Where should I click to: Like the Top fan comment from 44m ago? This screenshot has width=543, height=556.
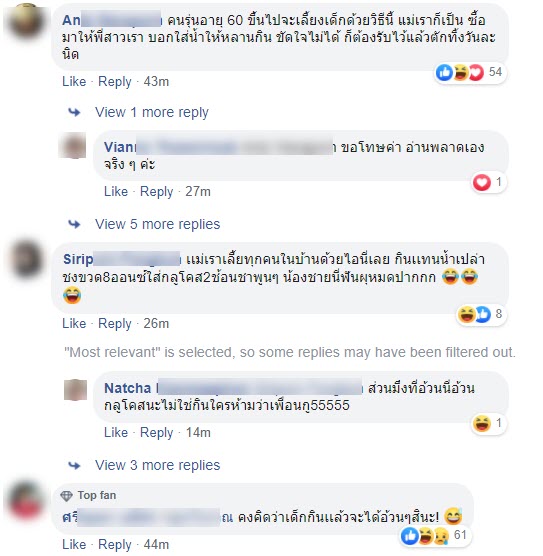tap(74, 545)
